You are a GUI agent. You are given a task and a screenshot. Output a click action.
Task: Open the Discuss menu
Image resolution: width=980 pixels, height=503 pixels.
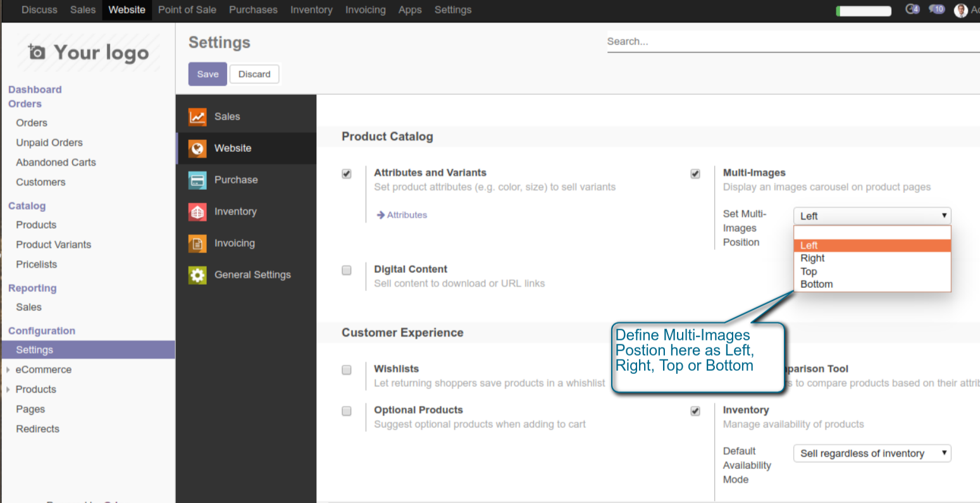39,9
